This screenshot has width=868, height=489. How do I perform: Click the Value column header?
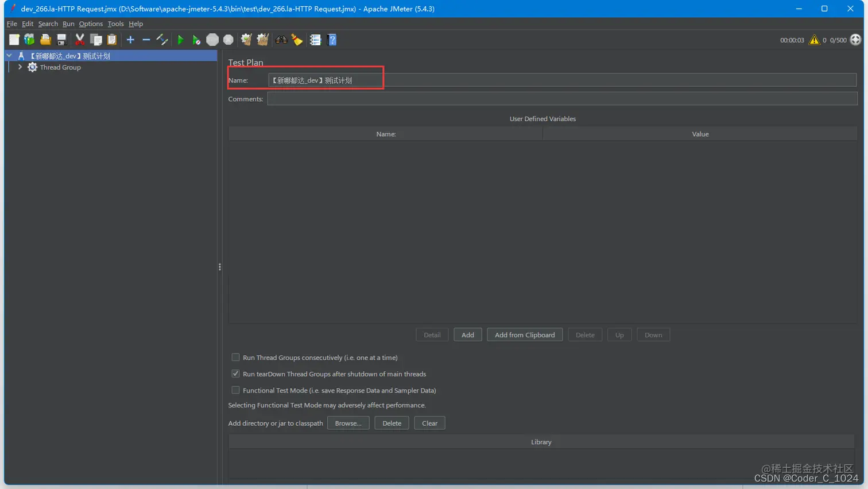tap(700, 134)
